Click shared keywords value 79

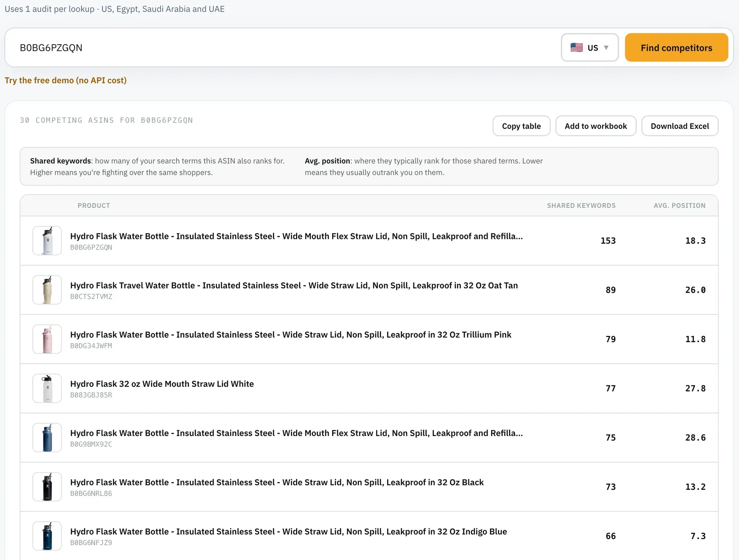tap(610, 339)
